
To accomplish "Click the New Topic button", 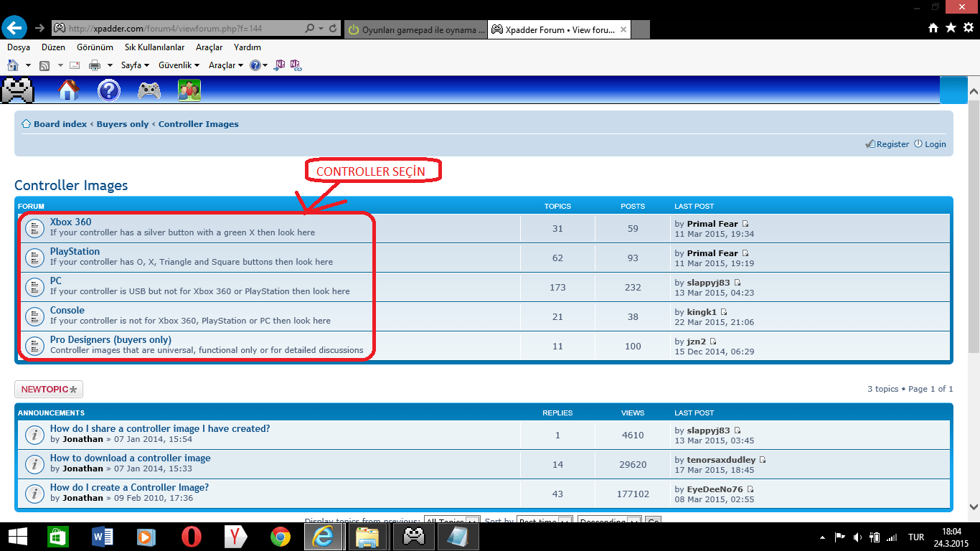I will 49,390.
